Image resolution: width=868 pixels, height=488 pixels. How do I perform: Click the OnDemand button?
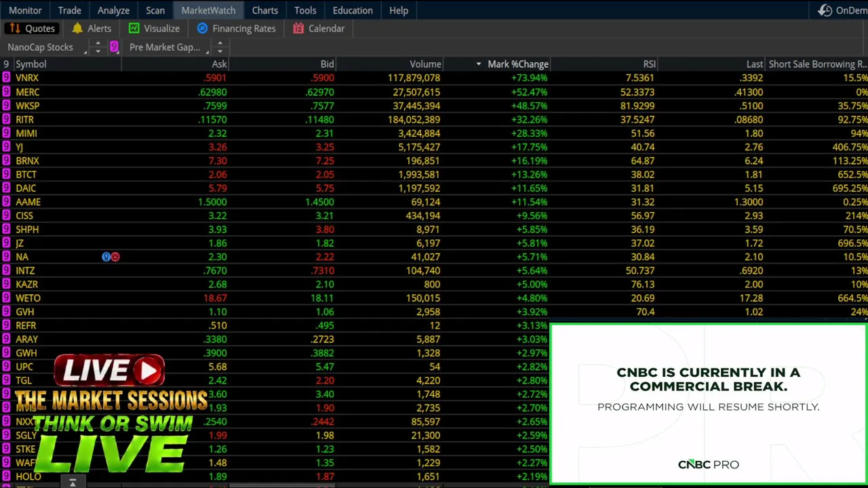842,10
